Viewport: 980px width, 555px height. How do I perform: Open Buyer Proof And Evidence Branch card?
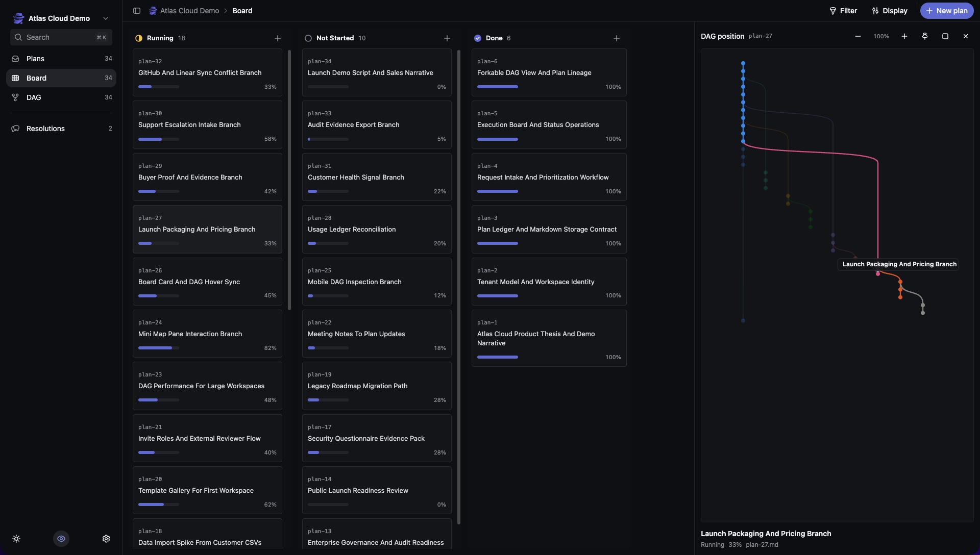[x=207, y=177]
